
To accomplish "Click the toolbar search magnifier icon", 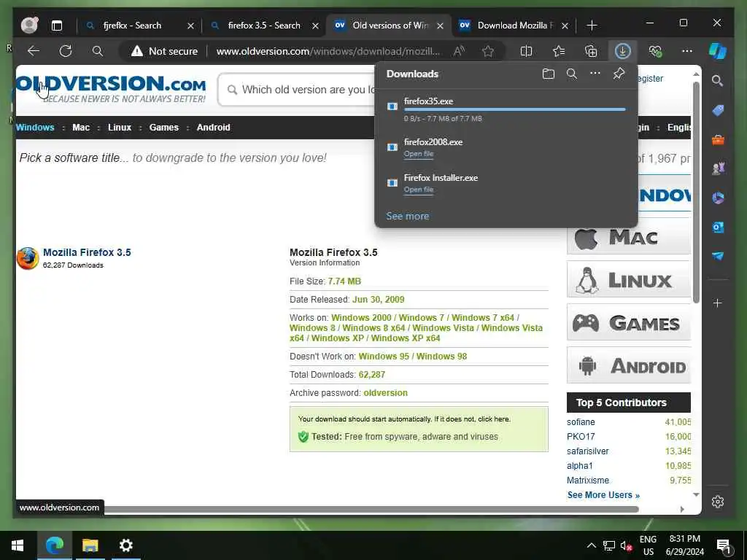I will pyautogui.click(x=98, y=51).
